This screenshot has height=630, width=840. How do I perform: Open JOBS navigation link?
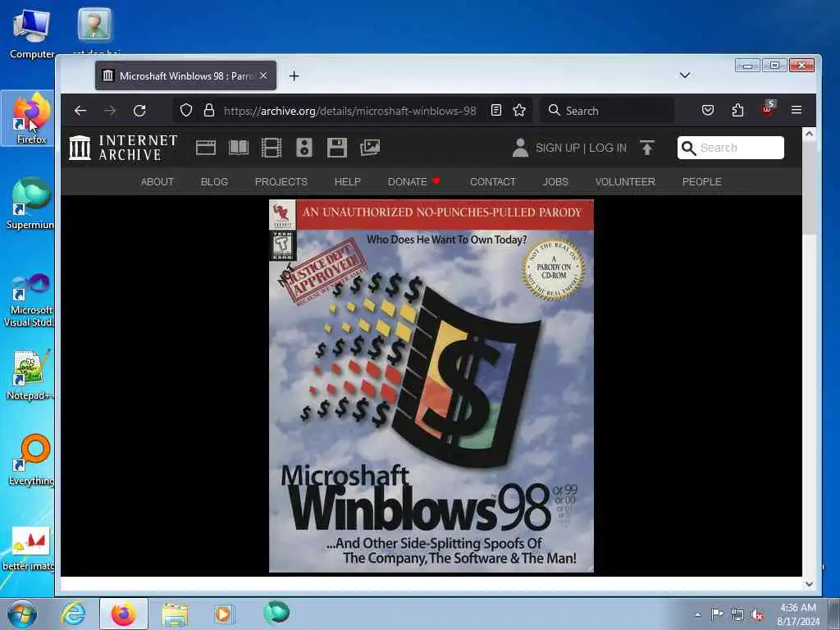coord(555,181)
